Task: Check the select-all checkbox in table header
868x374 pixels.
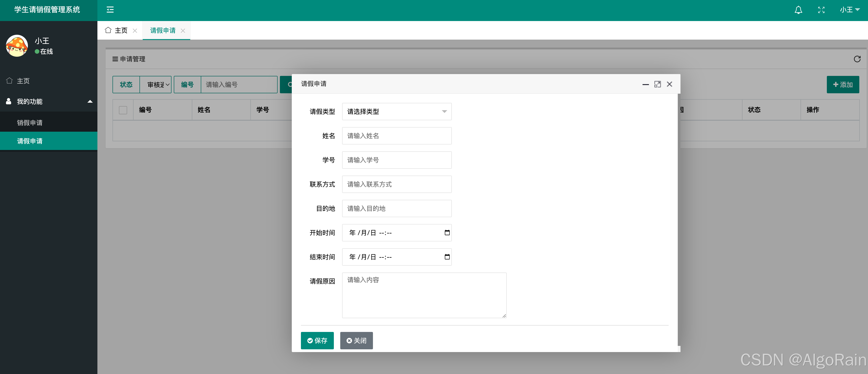Action: [123, 110]
